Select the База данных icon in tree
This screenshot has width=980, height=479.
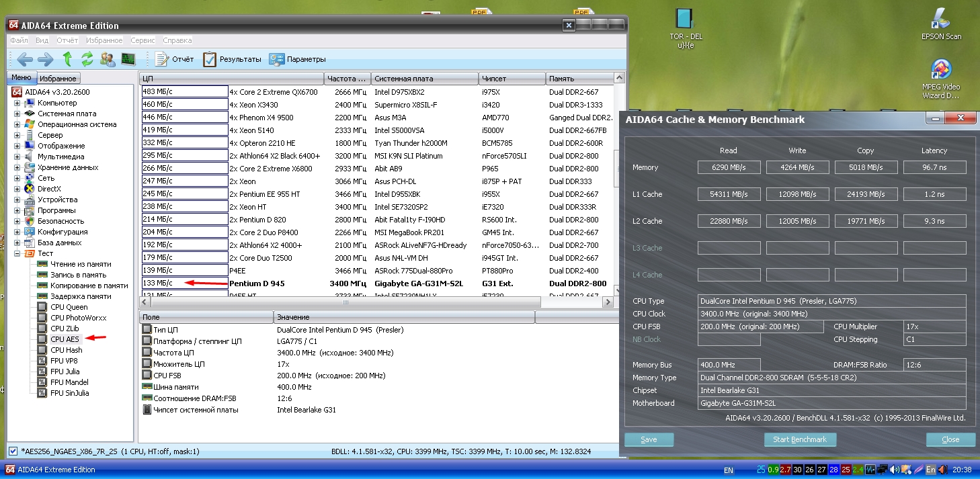coord(29,243)
